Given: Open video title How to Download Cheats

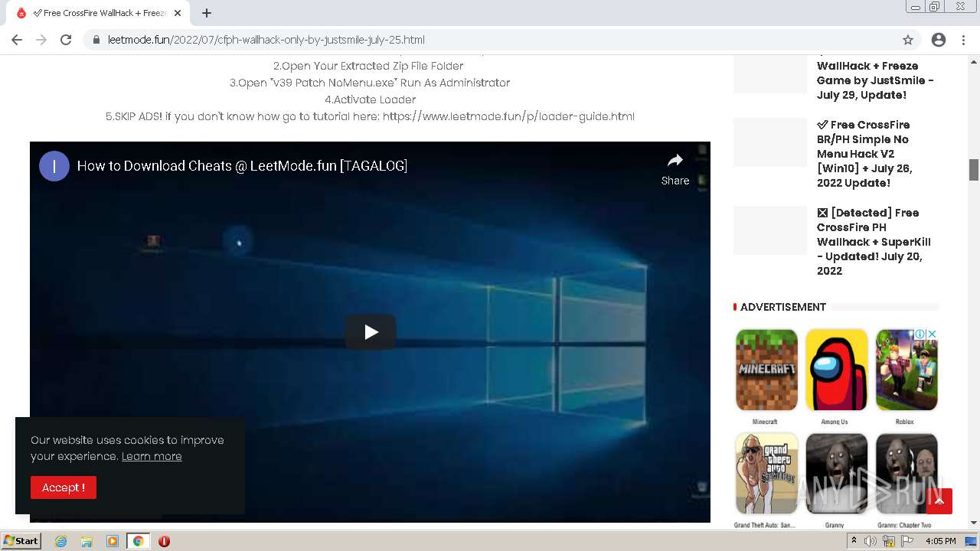Looking at the screenshot, I should click(x=242, y=165).
